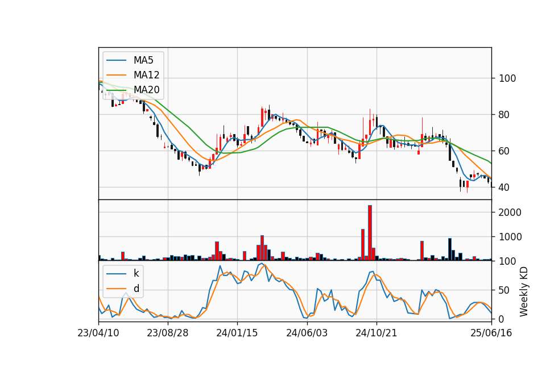
Task: Click the 23/08/28 date axis label
Action: click(x=167, y=333)
